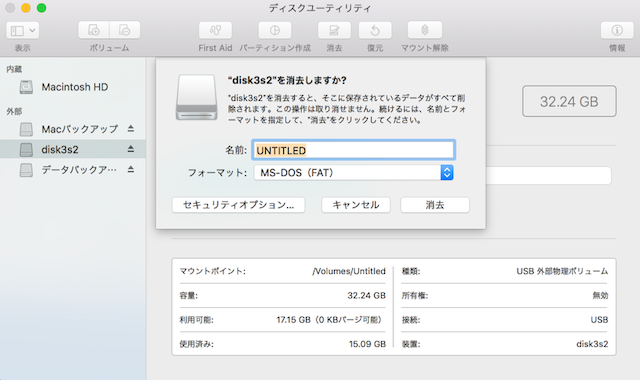
Task: Select disk3s2 volume in sidebar
Action: point(73,149)
